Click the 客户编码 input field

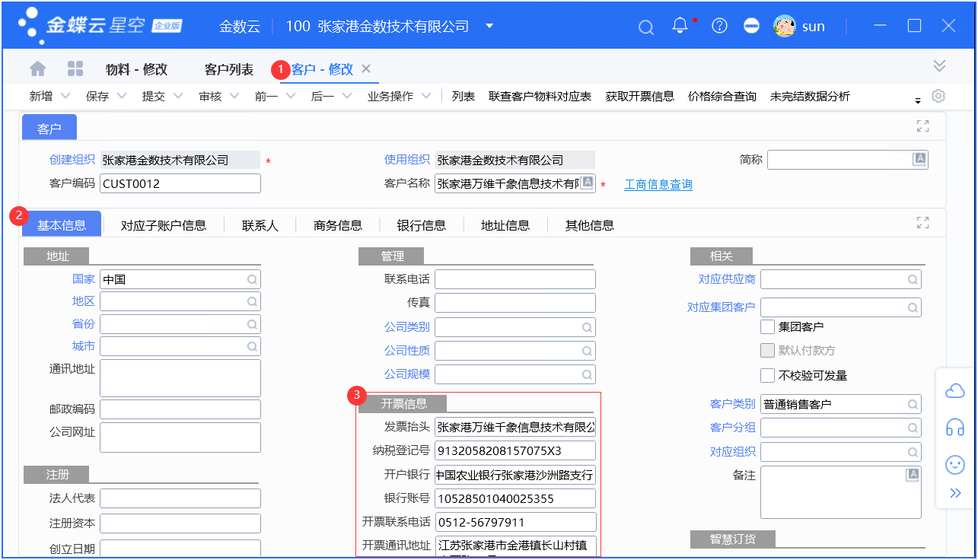point(180,183)
